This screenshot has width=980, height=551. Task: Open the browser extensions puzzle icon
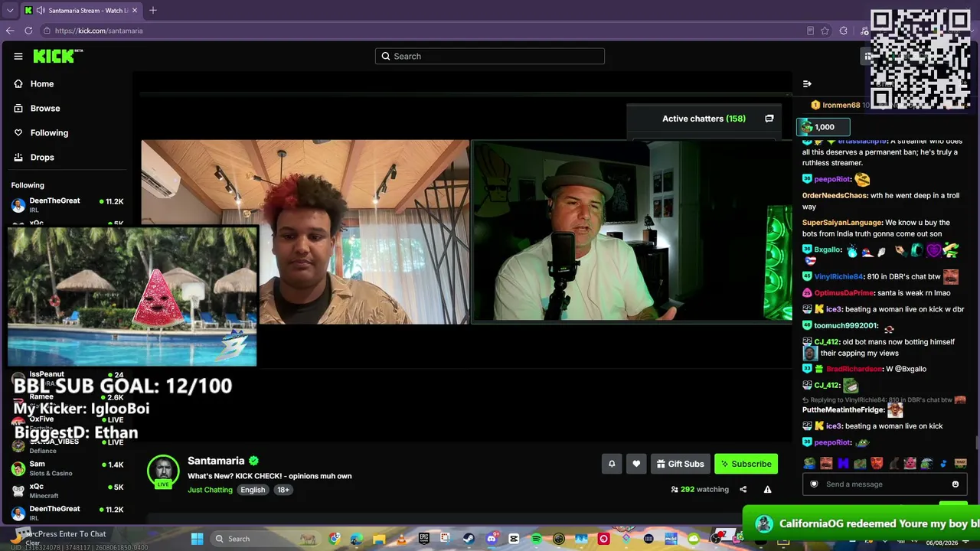point(844,31)
